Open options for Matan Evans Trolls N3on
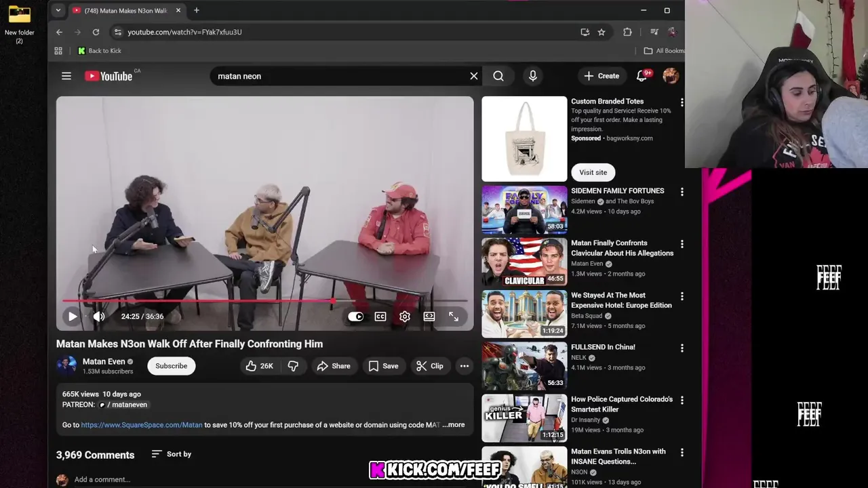This screenshot has height=488, width=868. point(682,452)
